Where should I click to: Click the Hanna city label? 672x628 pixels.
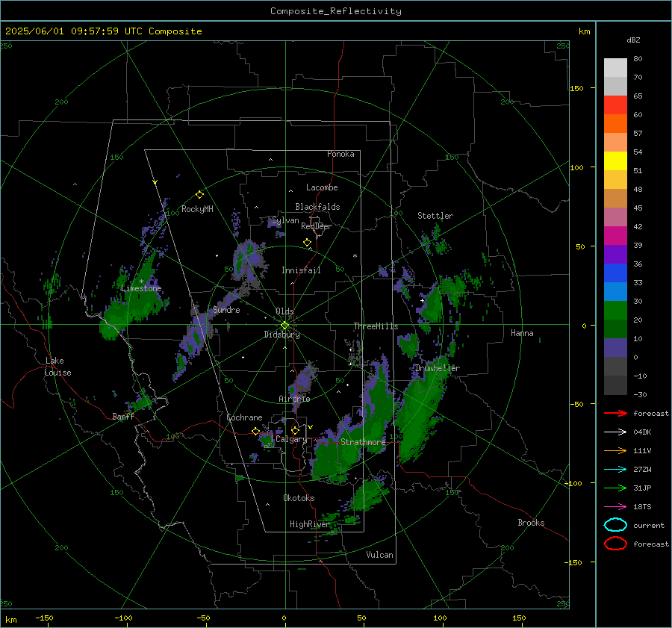(522, 333)
